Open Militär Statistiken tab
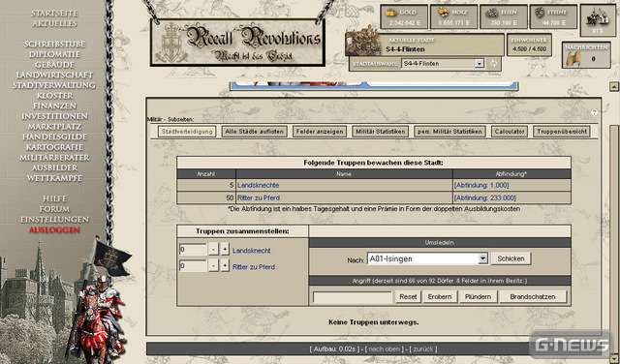This screenshot has height=364, width=620. pos(380,132)
